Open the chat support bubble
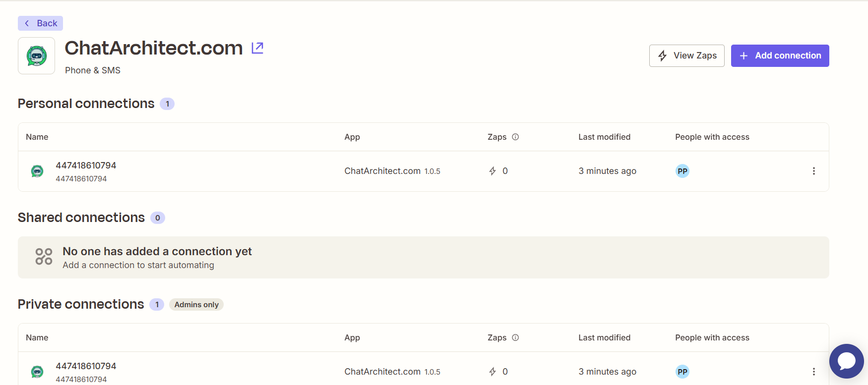The width and height of the screenshot is (868, 385). (846, 361)
